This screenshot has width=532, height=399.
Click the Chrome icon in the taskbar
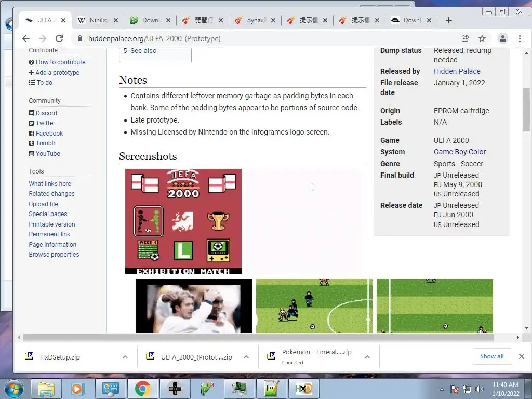[142, 389]
